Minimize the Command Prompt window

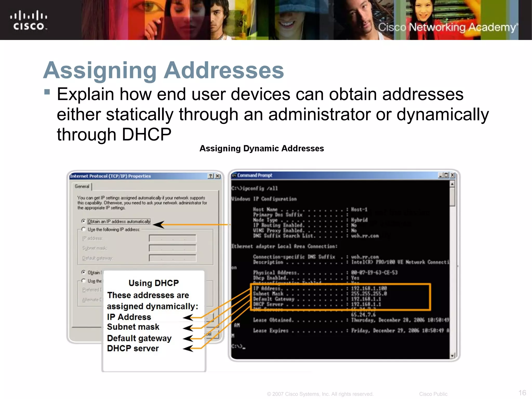440,175
